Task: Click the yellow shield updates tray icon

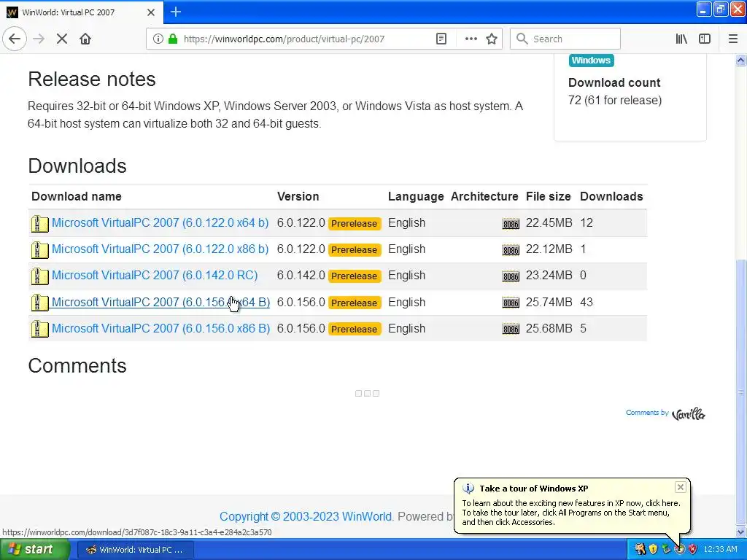Action: click(x=653, y=550)
